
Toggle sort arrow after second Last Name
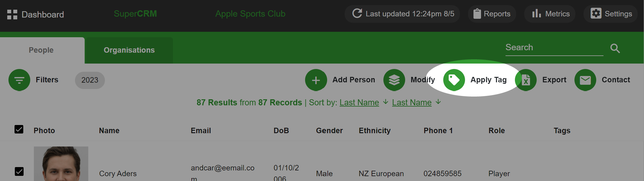pos(438,102)
